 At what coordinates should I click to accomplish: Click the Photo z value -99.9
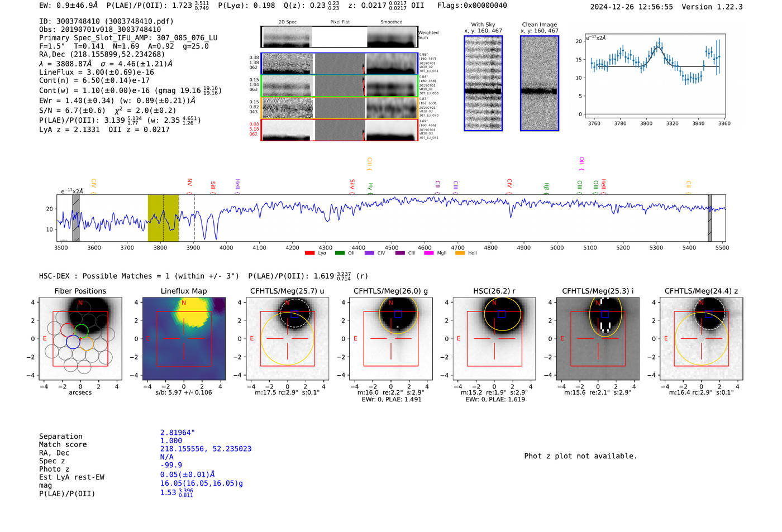(x=171, y=465)
